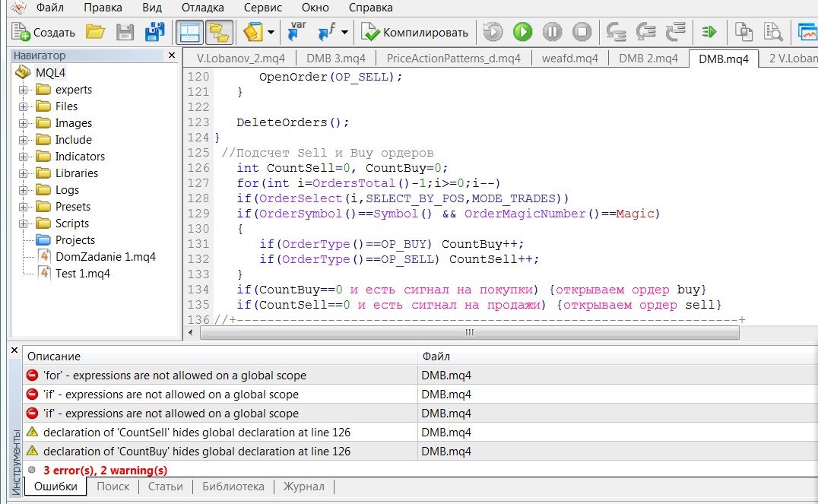Open the Правка menu
The width and height of the screenshot is (818, 504).
tap(103, 8)
